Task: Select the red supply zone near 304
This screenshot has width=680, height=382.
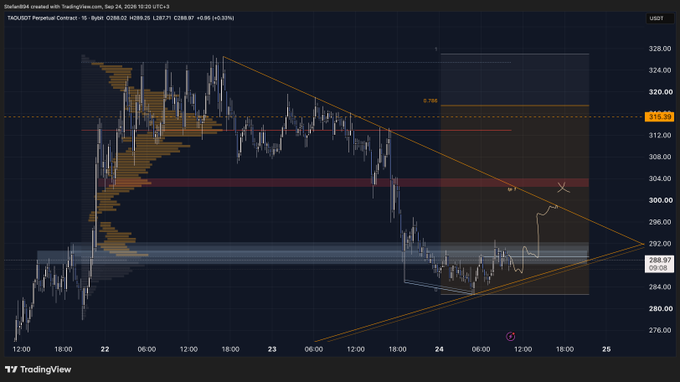Action: tap(343, 183)
